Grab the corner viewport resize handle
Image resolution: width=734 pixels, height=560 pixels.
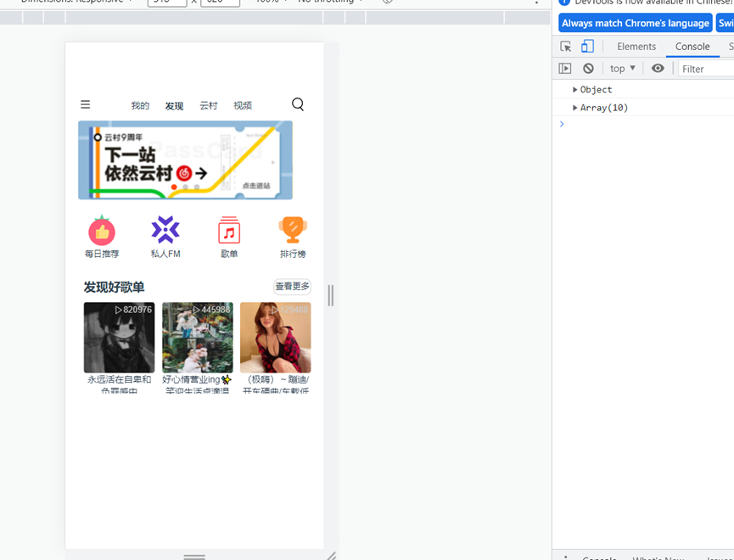tap(332, 556)
